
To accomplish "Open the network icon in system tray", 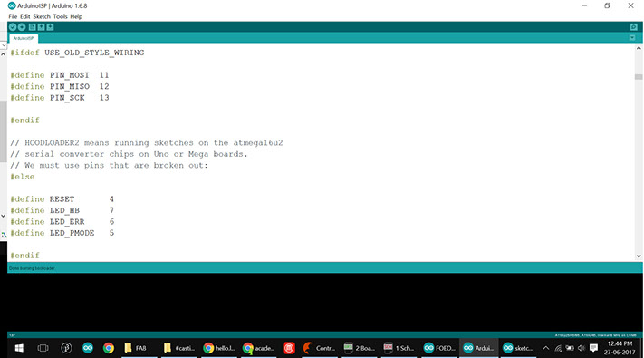I will [558, 348].
